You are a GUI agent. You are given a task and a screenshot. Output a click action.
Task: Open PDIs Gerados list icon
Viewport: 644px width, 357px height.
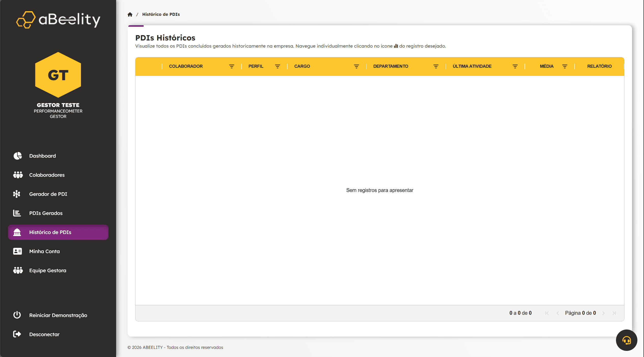coord(17,213)
